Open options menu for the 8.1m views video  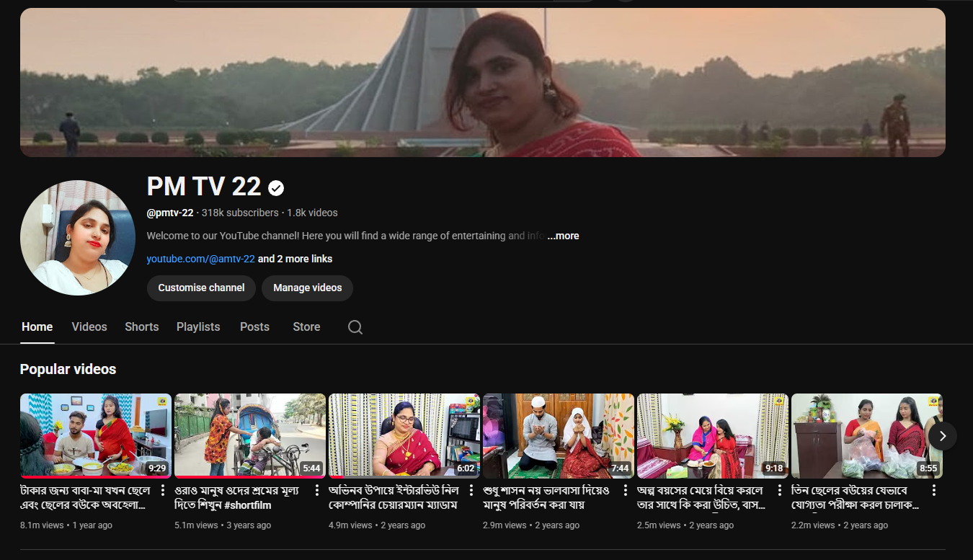click(x=162, y=490)
